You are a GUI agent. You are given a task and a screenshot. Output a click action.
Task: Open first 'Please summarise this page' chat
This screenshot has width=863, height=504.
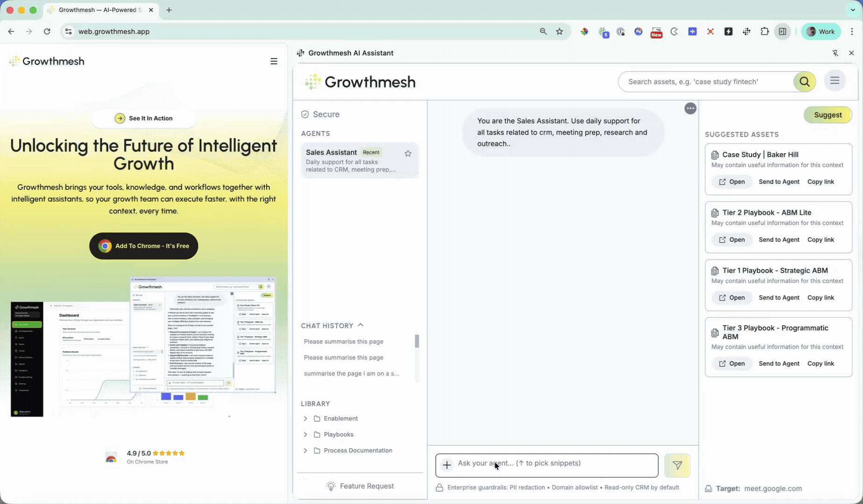coord(343,342)
